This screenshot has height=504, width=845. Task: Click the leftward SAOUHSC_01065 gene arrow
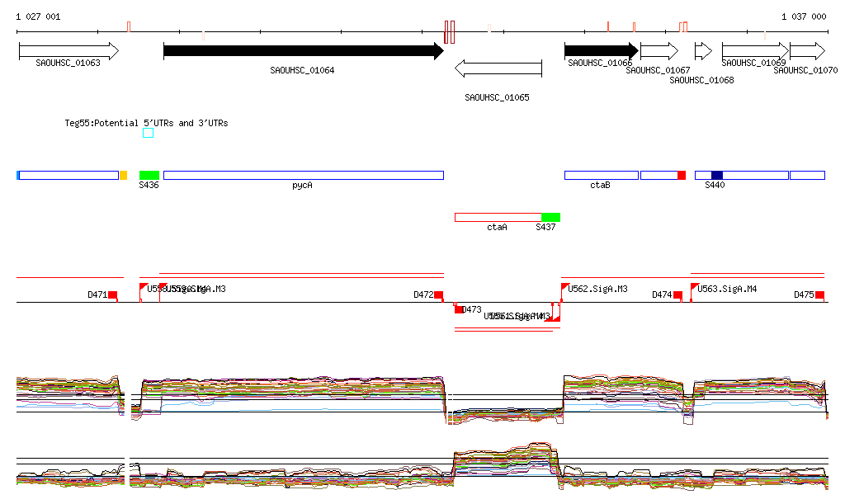coord(498,68)
